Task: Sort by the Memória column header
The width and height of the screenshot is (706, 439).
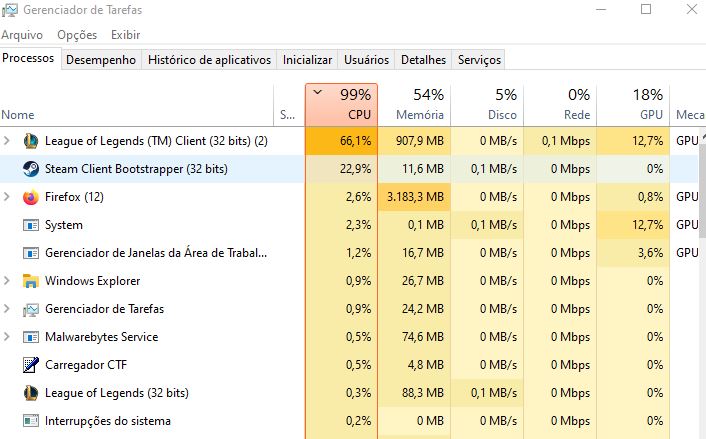Action: pos(414,105)
